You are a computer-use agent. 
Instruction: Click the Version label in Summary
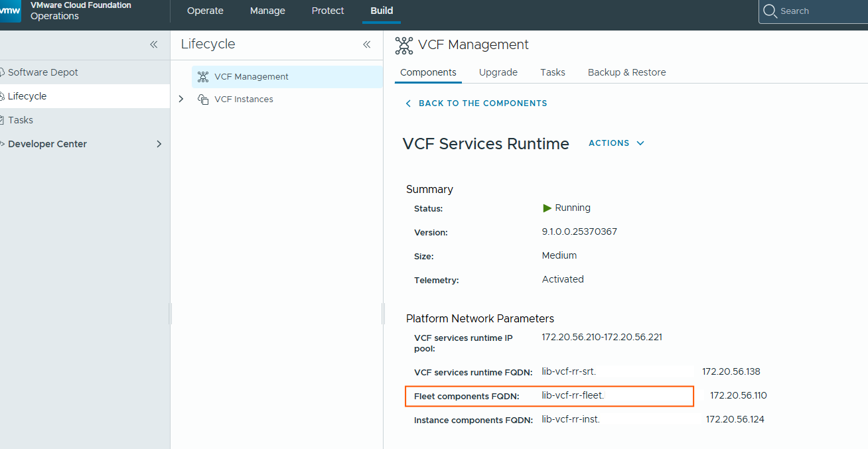[431, 233]
